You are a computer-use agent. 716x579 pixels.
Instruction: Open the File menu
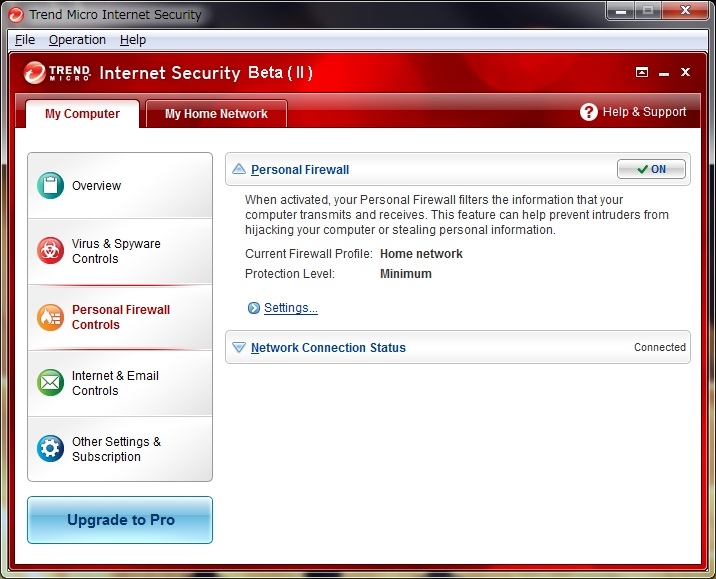point(25,40)
